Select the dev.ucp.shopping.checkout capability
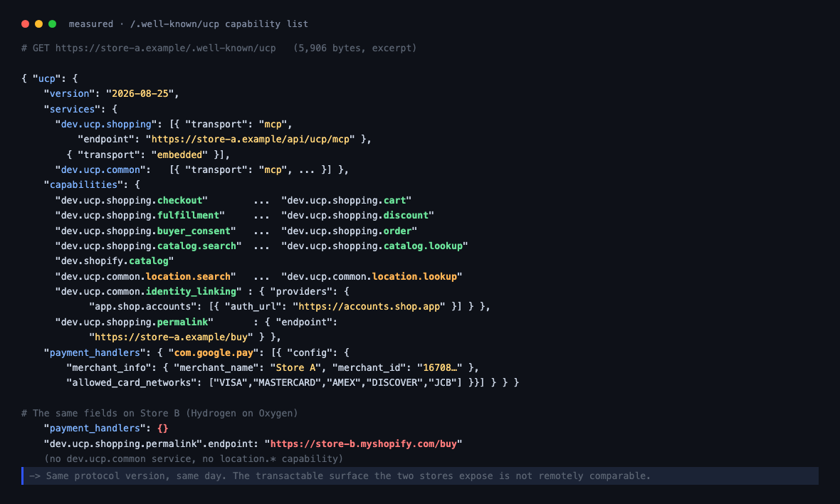The height and width of the screenshot is (504, 840). 131,200
